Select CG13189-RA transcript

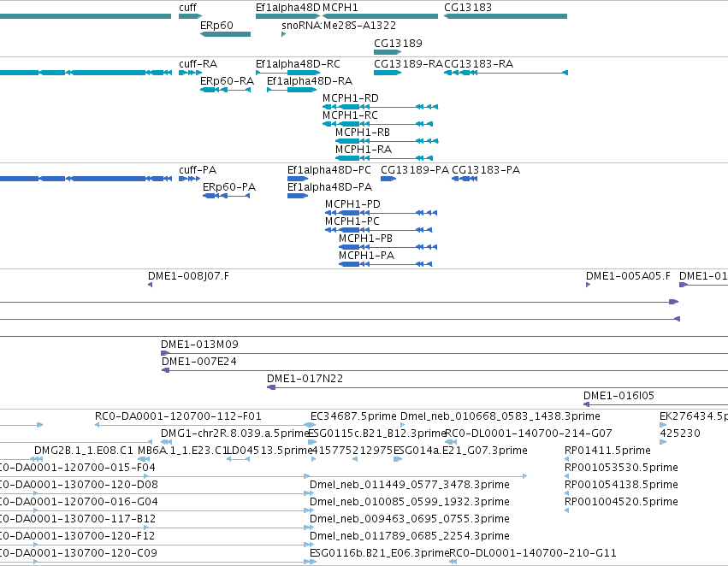(388, 73)
